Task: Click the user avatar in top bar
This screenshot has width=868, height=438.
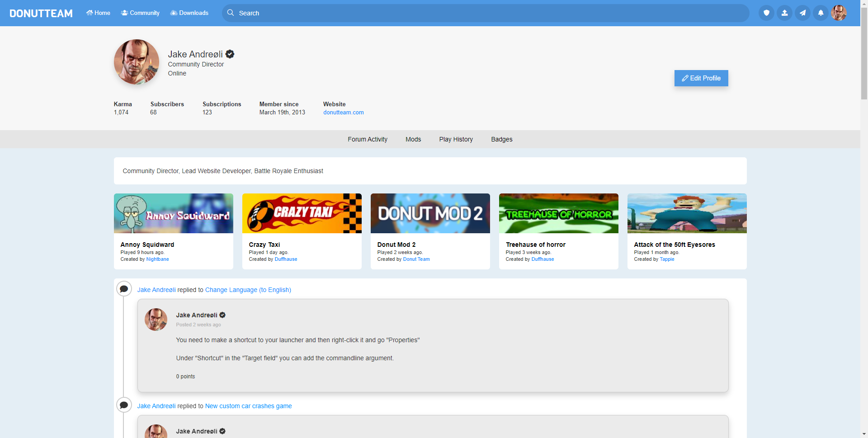Action: coord(839,13)
